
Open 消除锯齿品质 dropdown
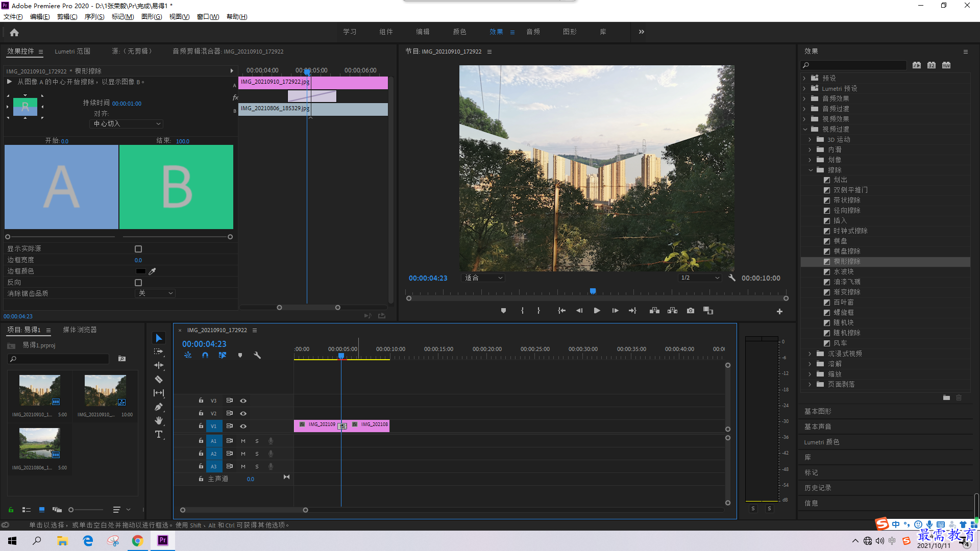pos(155,293)
